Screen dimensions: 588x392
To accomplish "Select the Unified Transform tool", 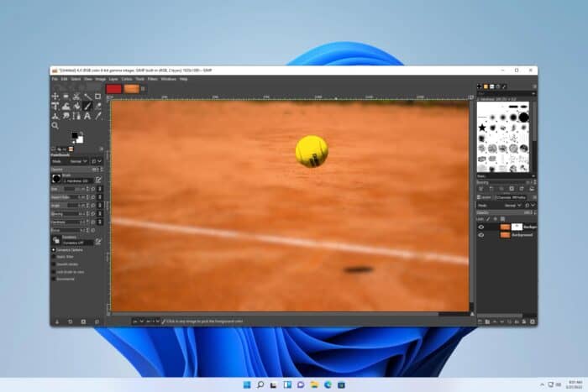I will pos(55,107).
